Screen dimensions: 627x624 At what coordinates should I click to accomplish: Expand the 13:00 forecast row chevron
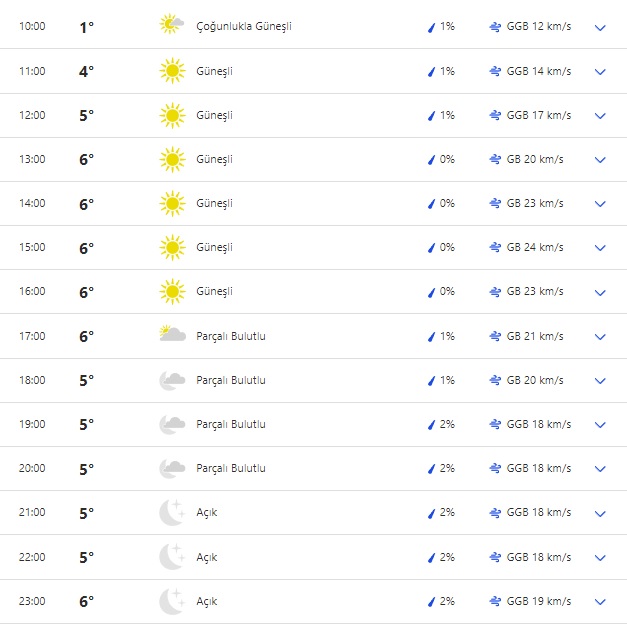[x=600, y=160]
